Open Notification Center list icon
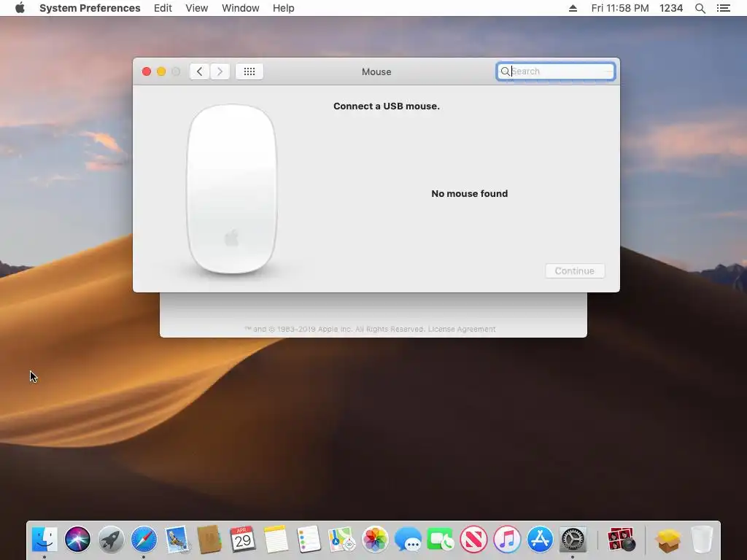747x560 pixels. (724, 8)
